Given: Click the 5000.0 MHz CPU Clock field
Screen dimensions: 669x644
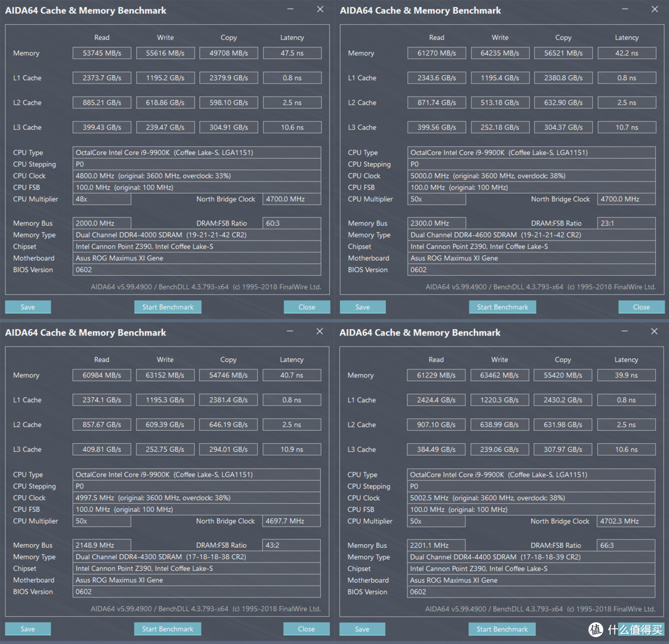Looking at the screenshot, I should (x=531, y=176).
